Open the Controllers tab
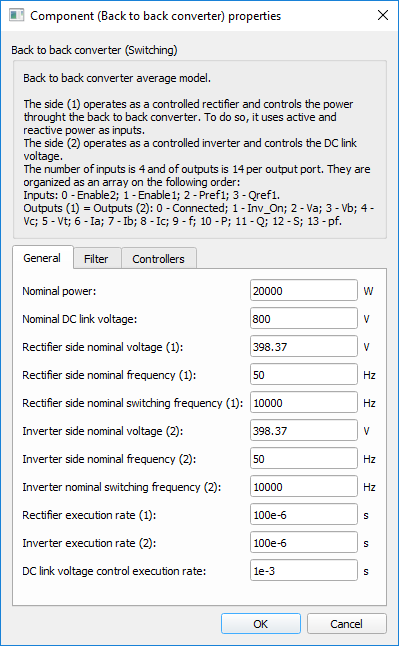The height and width of the screenshot is (646, 399). tap(158, 259)
